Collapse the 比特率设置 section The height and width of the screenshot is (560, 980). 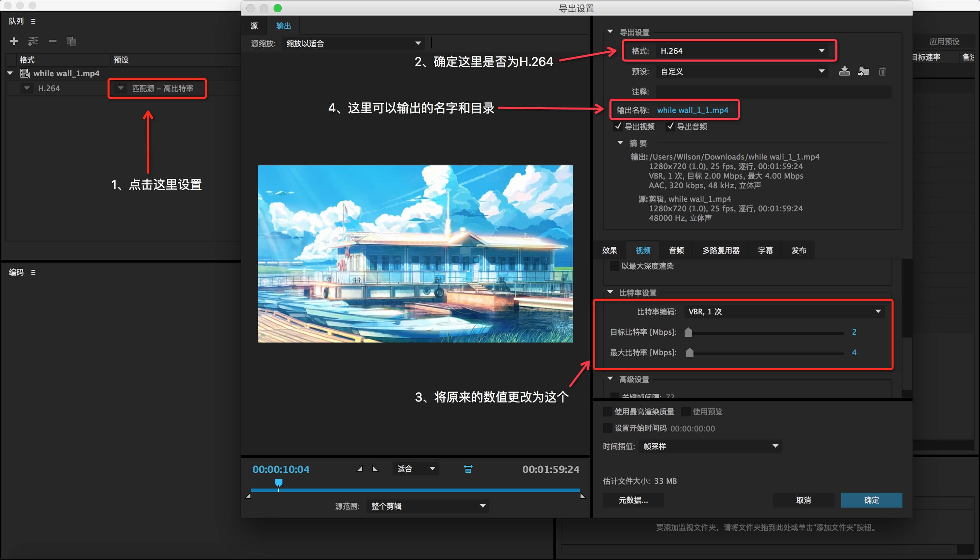click(610, 292)
